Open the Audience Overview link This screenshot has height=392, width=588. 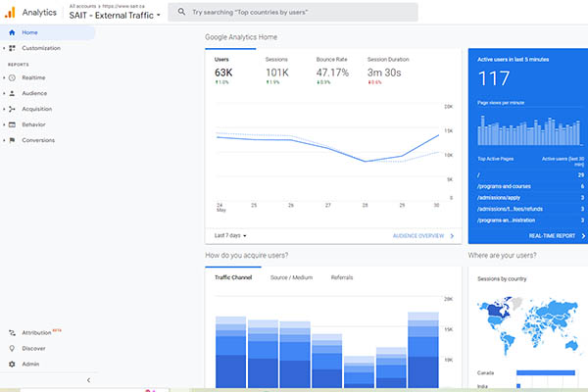[418, 236]
